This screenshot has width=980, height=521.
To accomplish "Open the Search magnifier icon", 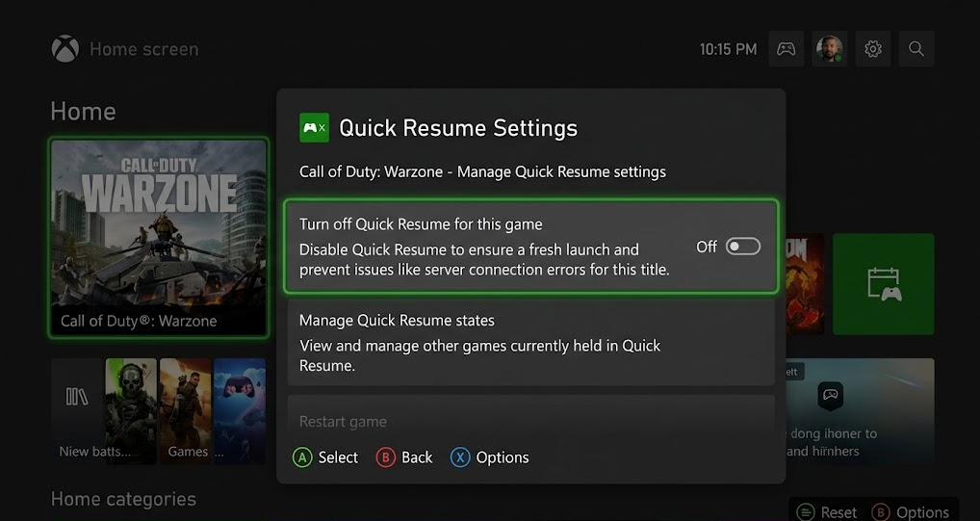I will click(x=916, y=49).
